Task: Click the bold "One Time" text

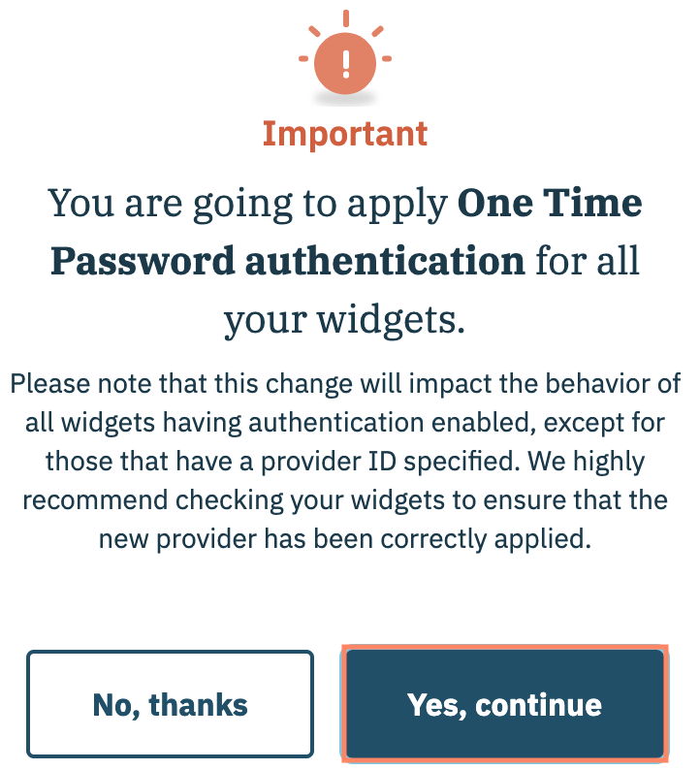Action: (x=549, y=204)
